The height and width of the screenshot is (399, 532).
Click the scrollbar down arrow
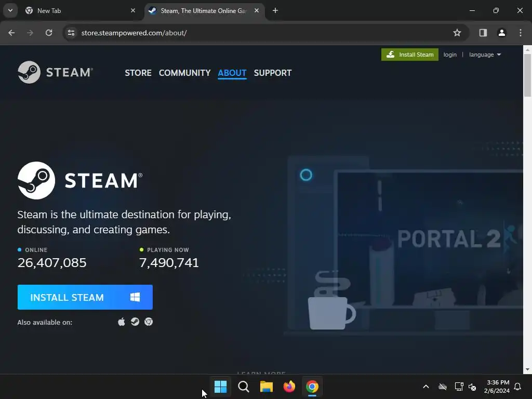point(527,369)
